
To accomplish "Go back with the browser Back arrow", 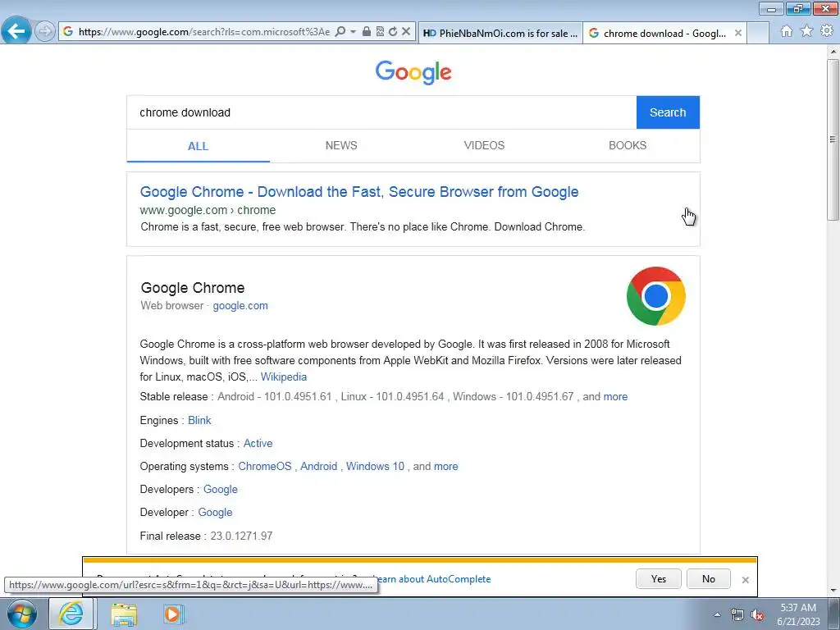I will pos(16,31).
